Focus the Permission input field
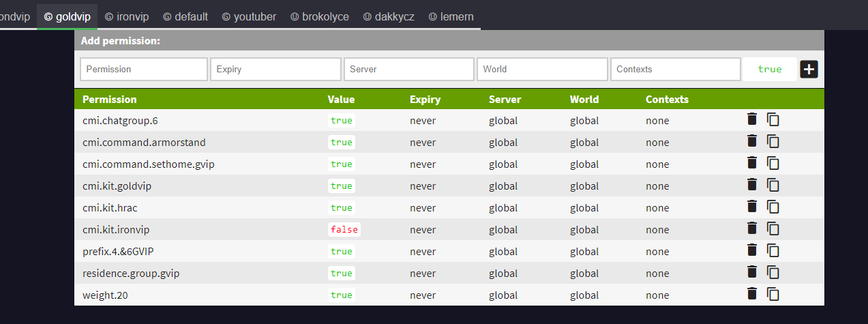The height and width of the screenshot is (324, 868). pos(144,69)
